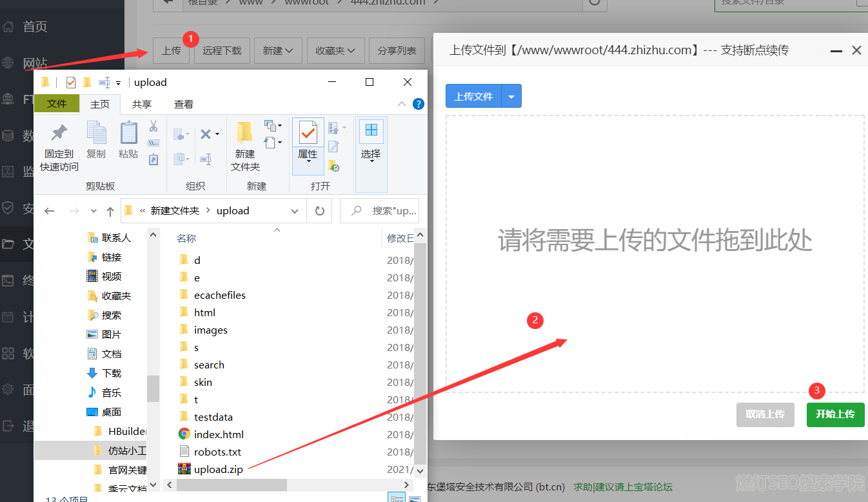This screenshot has height=502, width=868.
Task: Expand the quick access toolbar customize arrow
Action: [119, 83]
